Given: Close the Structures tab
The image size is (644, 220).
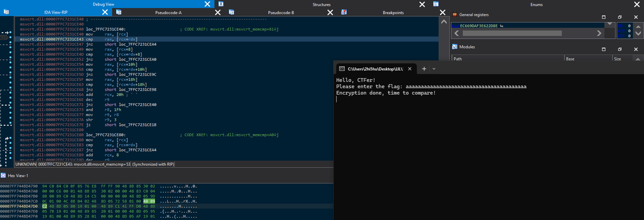Looking at the screenshot, I should pos(422,4).
